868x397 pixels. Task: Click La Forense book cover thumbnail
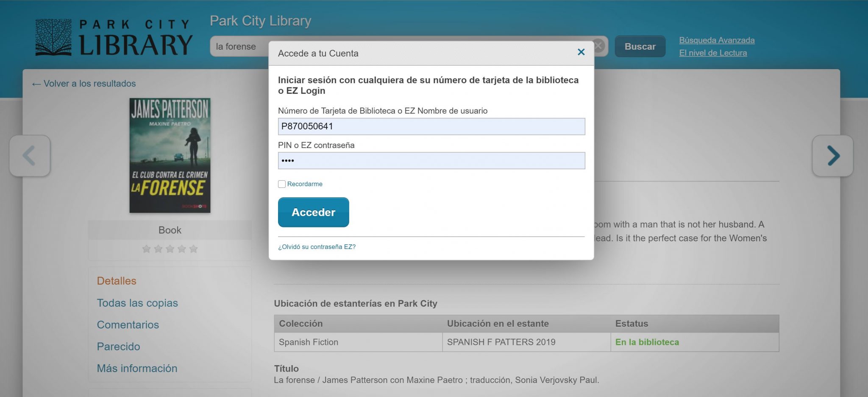pos(170,156)
